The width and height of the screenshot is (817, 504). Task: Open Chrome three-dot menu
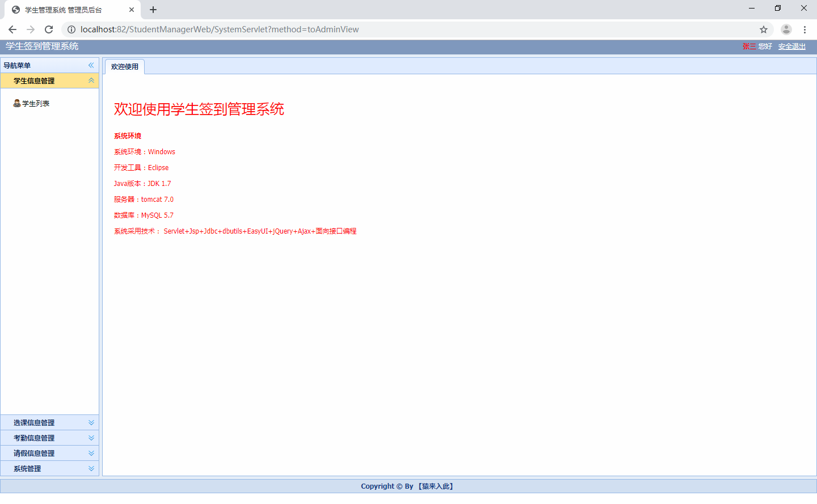tap(805, 29)
